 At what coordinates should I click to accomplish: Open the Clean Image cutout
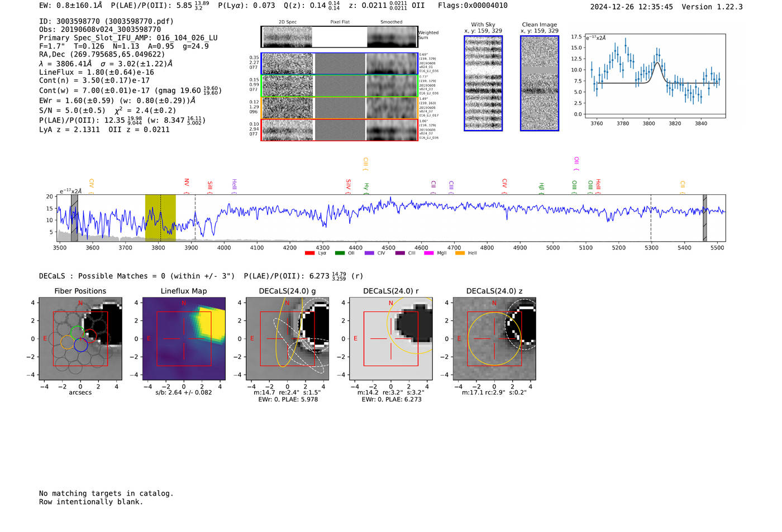click(x=540, y=83)
